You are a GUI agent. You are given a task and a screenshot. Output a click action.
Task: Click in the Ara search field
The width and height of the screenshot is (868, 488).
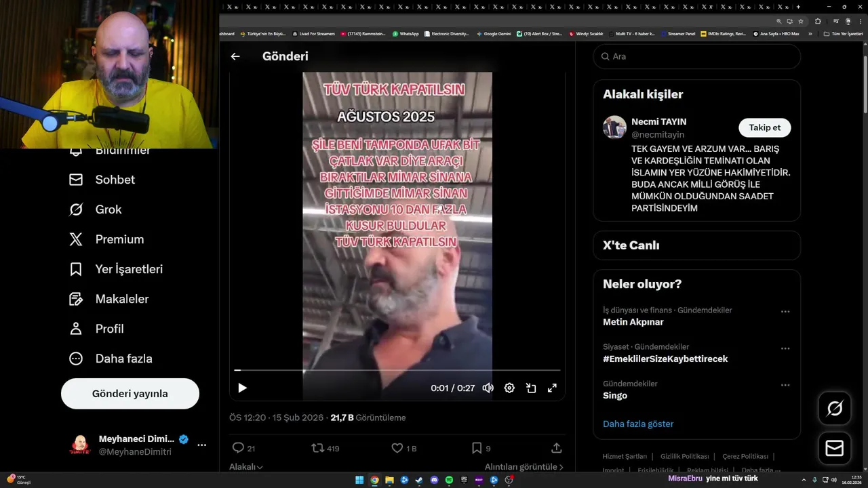tap(697, 56)
